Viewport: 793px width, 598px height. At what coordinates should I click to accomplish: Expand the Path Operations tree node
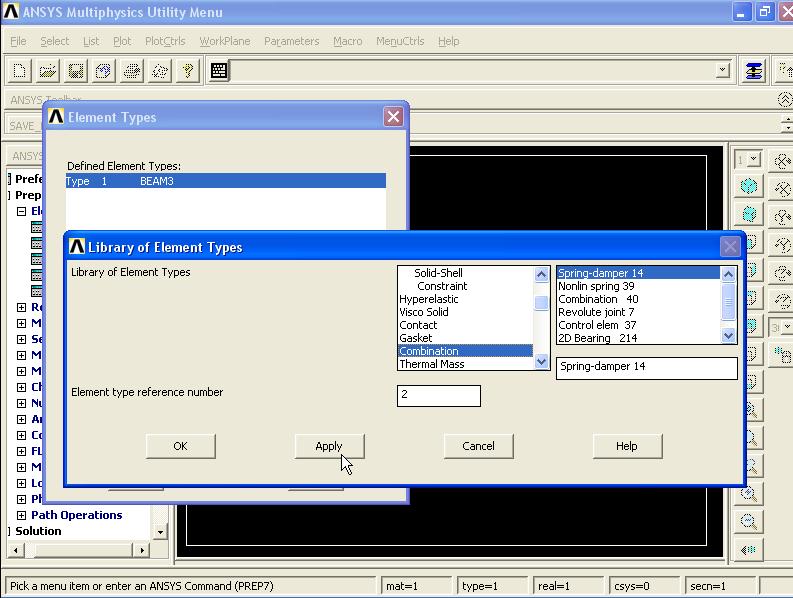[x=21, y=515]
